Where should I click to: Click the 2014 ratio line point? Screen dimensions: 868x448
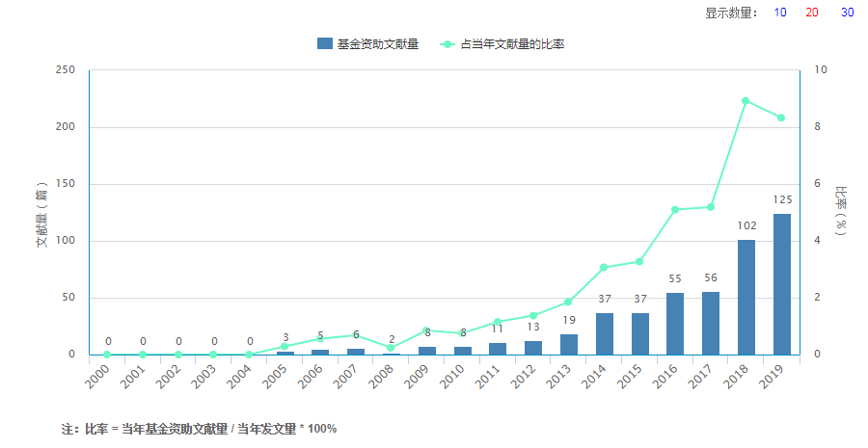pyautogui.click(x=604, y=267)
